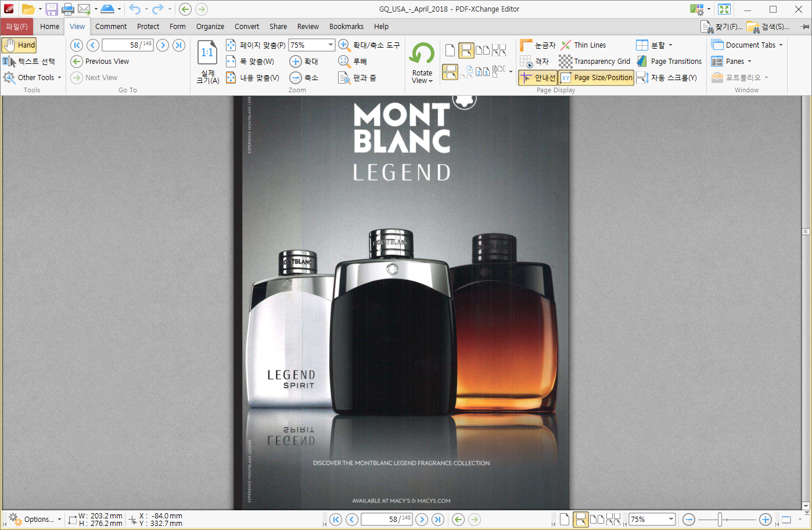Click page number field in status bar
The height and width of the screenshot is (530, 812).
click(387, 520)
